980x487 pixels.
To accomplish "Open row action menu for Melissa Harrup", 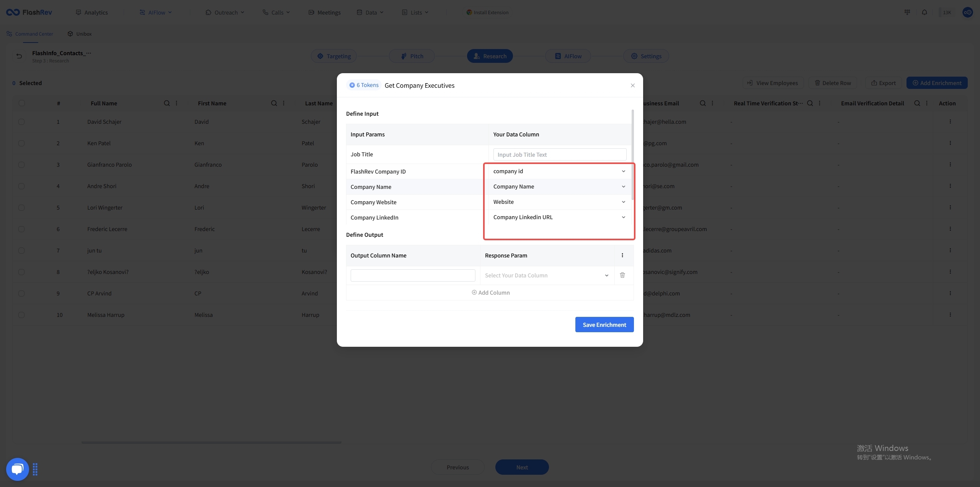I will coord(950,315).
